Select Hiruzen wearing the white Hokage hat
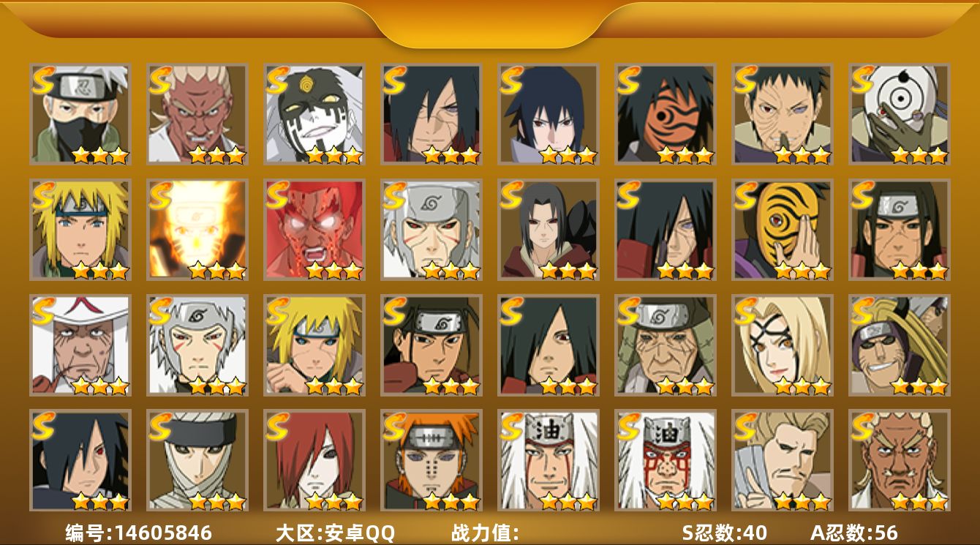The width and height of the screenshot is (980, 545). pyautogui.click(x=80, y=345)
